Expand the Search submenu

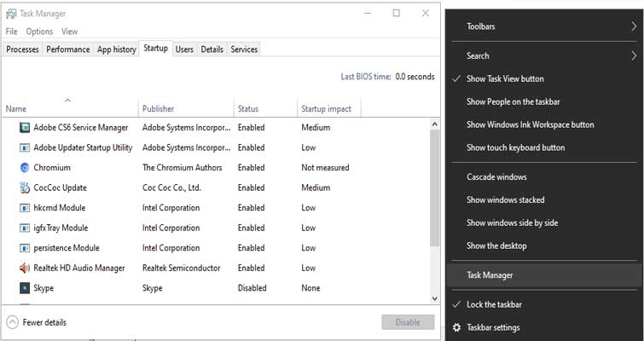coord(544,55)
